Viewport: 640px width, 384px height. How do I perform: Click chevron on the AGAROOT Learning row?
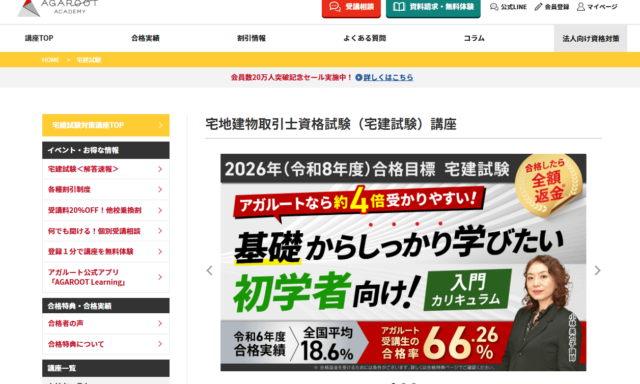coord(160,277)
